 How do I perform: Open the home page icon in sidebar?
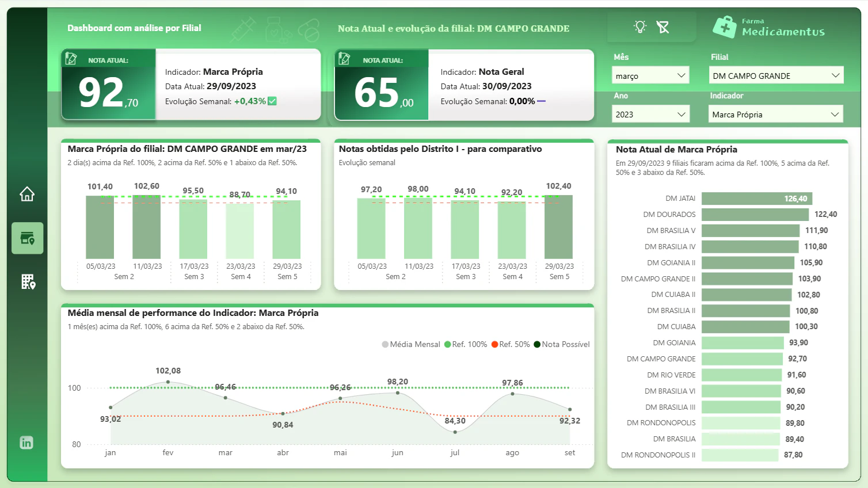point(27,194)
